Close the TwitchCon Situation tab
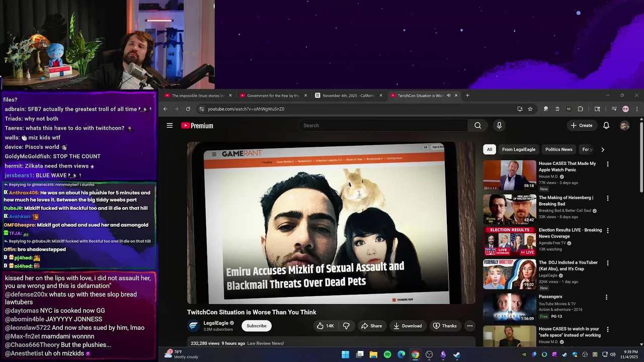The width and height of the screenshot is (644, 362). click(x=456, y=96)
